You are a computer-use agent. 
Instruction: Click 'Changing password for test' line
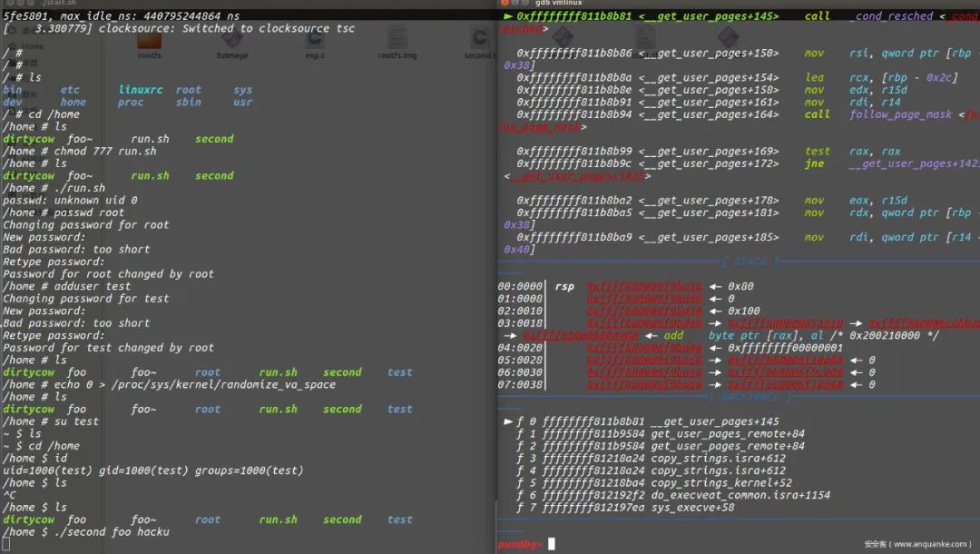(86, 299)
